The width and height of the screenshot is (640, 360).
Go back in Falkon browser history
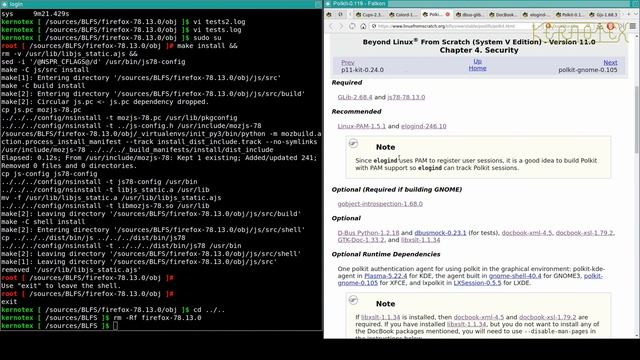[x=331, y=26]
